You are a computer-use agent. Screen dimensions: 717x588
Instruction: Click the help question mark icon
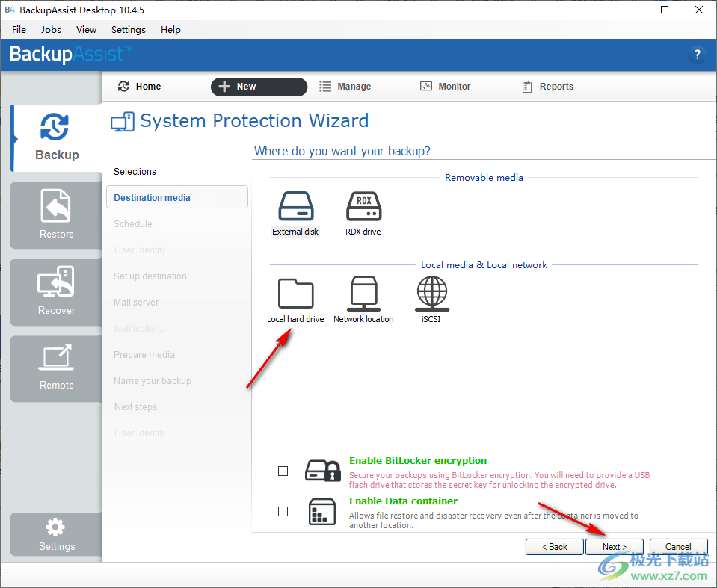coord(698,55)
